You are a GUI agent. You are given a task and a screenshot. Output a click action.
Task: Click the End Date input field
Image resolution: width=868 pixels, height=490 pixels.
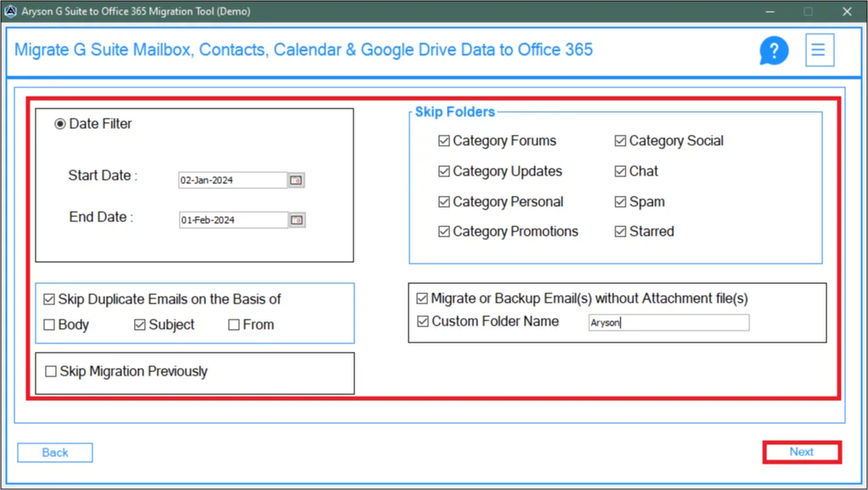233,220
